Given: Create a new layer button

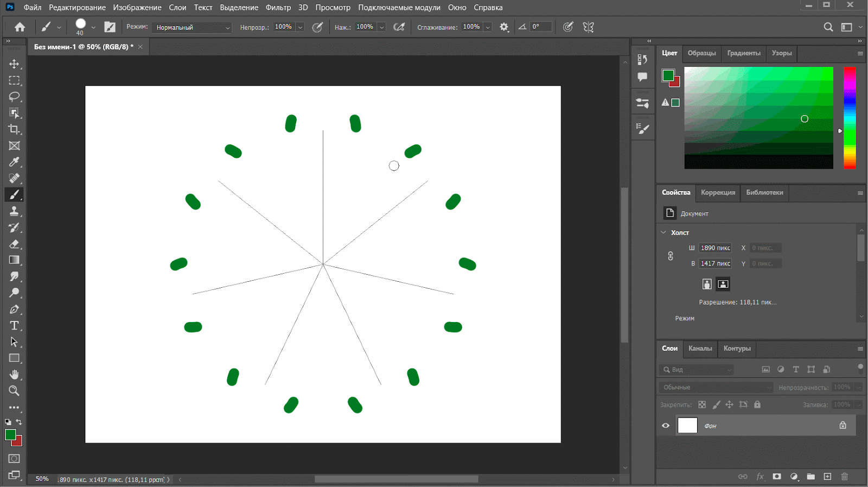Looking at the screenshot, I should (827, 477).
